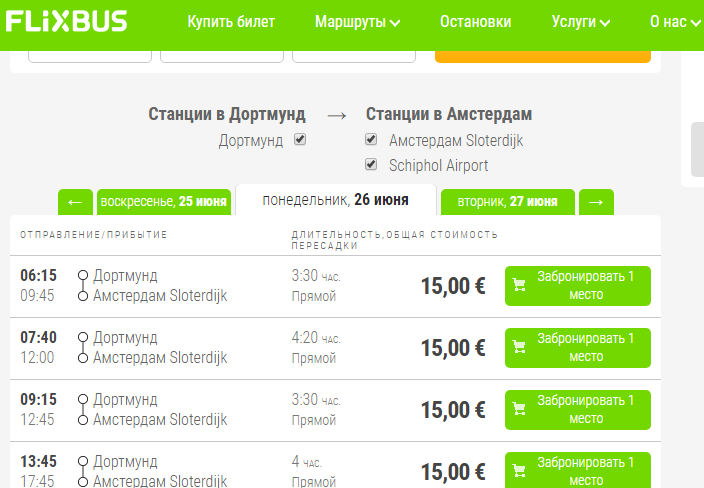The image size is (704, 488).
Task: Go to next day with right arrow
Action: (x=596, y=202)
